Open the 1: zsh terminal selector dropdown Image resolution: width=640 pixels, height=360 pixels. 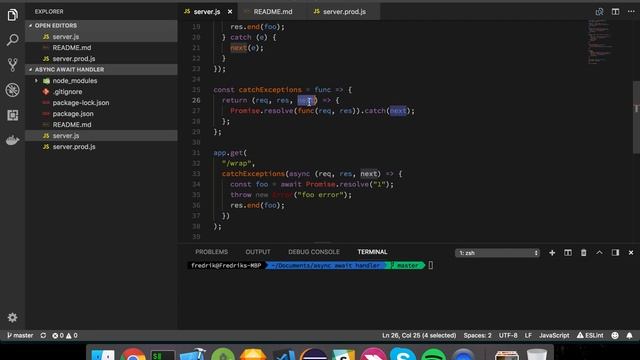[x=498, y=253]
